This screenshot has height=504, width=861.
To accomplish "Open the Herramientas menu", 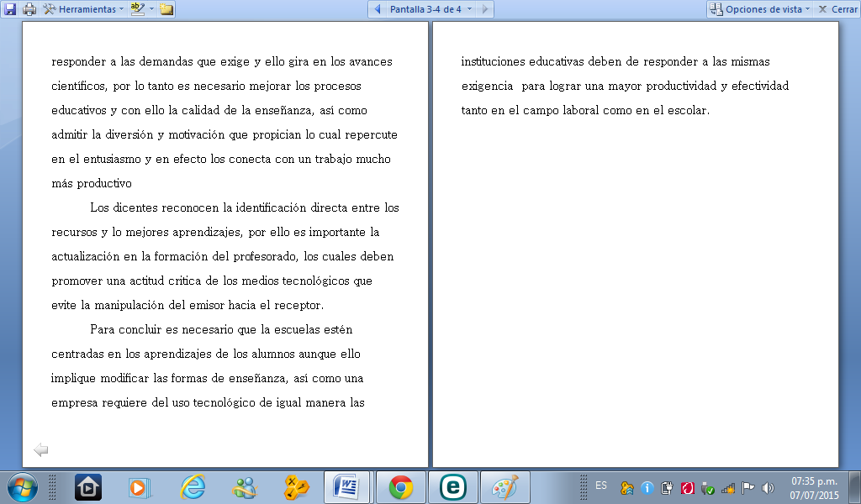I will [83, 9].
